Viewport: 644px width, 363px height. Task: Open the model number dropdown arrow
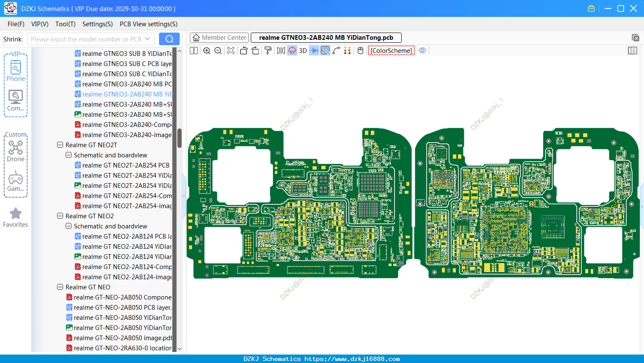(x=148, y=39)
